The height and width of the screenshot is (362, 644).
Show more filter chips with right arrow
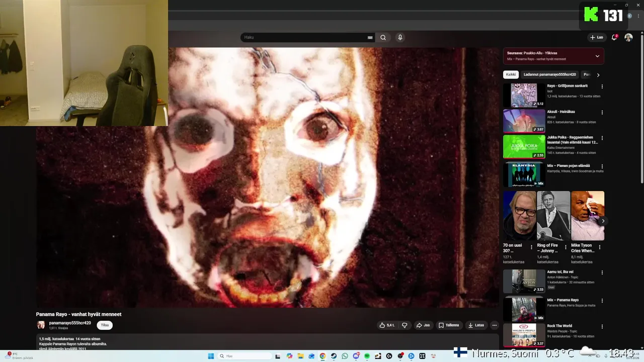point(598,75)
